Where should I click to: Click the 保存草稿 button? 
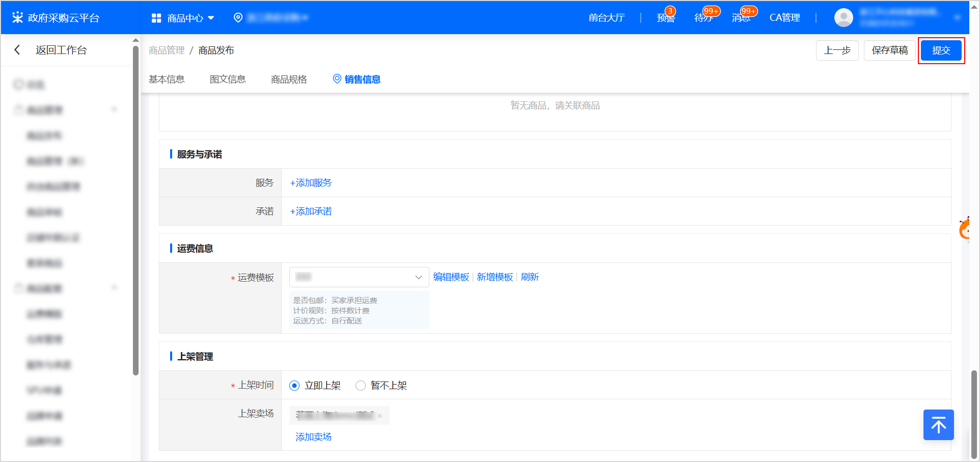pos(889,50)
